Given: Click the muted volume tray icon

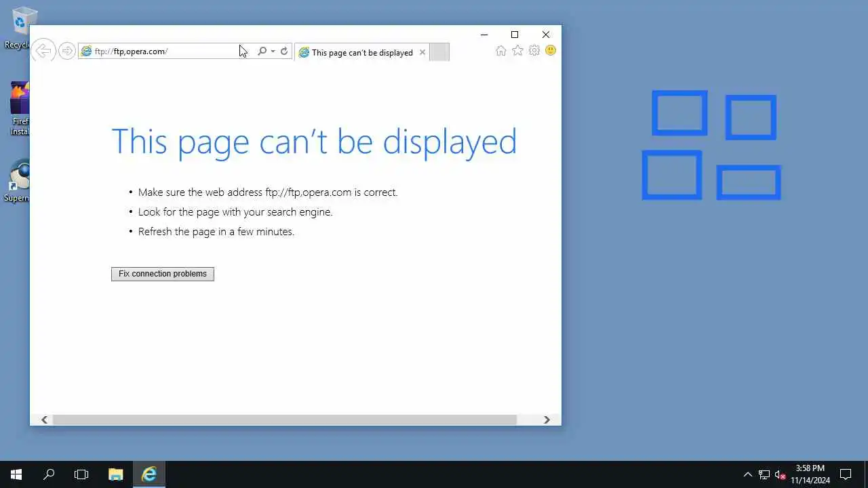Looking at the screenshot, I should point(780,474).
